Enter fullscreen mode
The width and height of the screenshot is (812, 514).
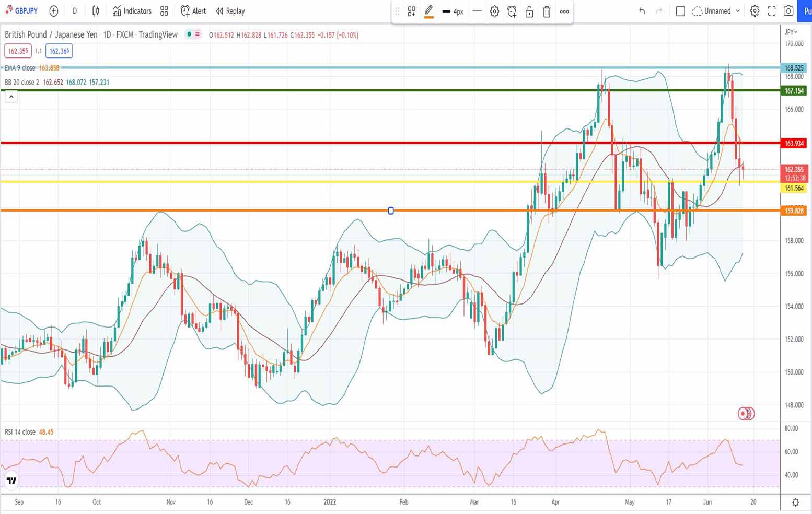point(772,11)
